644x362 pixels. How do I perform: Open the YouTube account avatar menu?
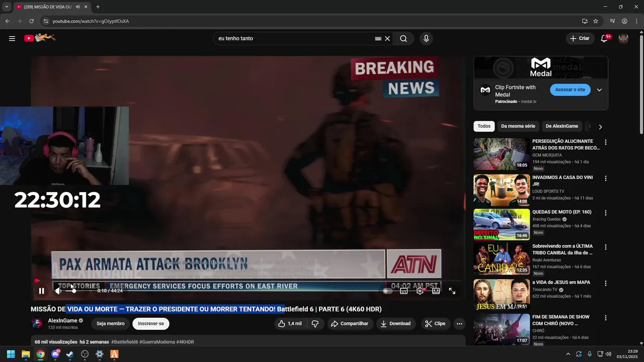point(623,39)
